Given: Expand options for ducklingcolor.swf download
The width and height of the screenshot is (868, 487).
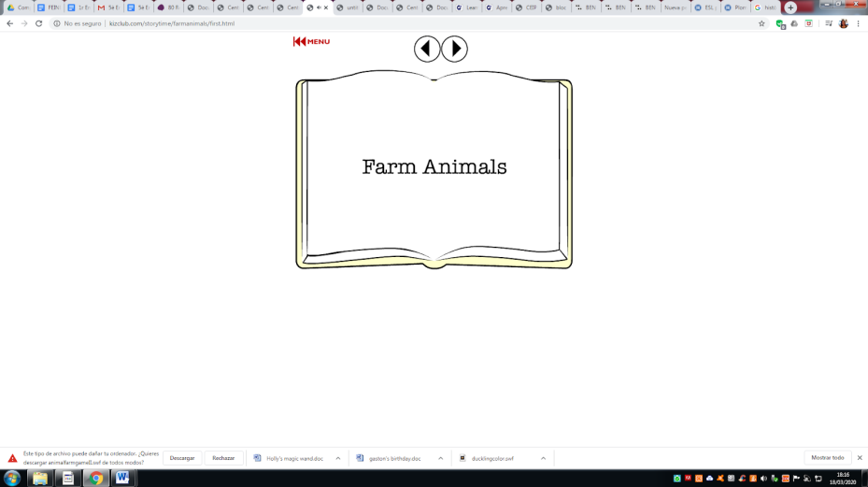Looking at the screenshot, I should [543, 458].
